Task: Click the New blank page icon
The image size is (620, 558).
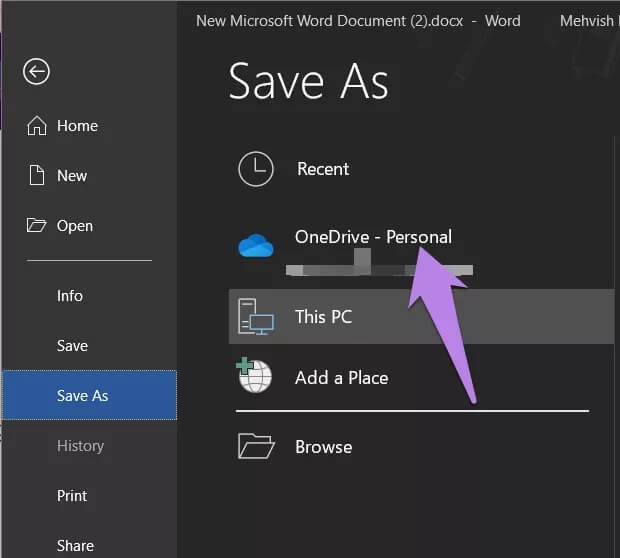Action: click(37, 175)
